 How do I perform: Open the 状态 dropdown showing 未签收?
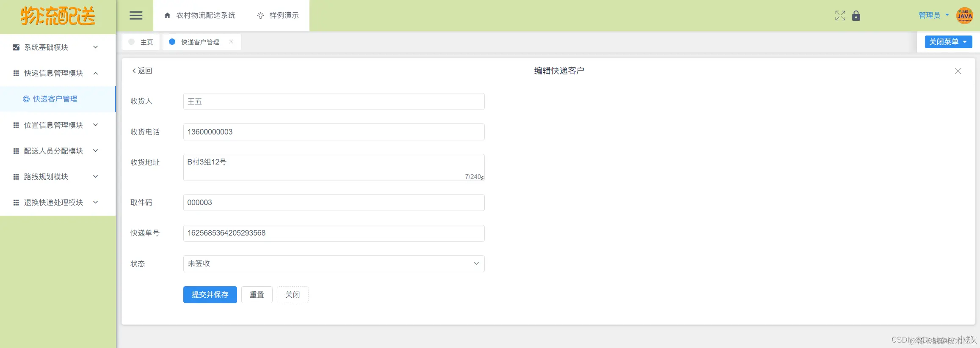(334, 264)
